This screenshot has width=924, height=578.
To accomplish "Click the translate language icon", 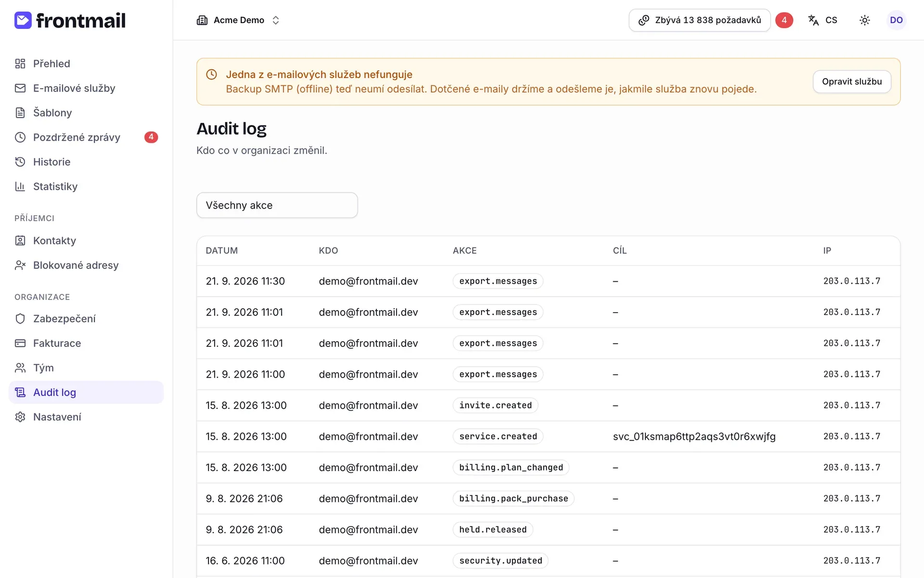I will (x=813, y=20).
